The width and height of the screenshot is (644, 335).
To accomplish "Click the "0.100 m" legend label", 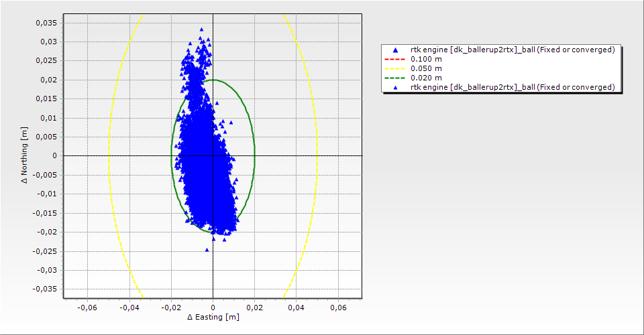I will 426,60.
